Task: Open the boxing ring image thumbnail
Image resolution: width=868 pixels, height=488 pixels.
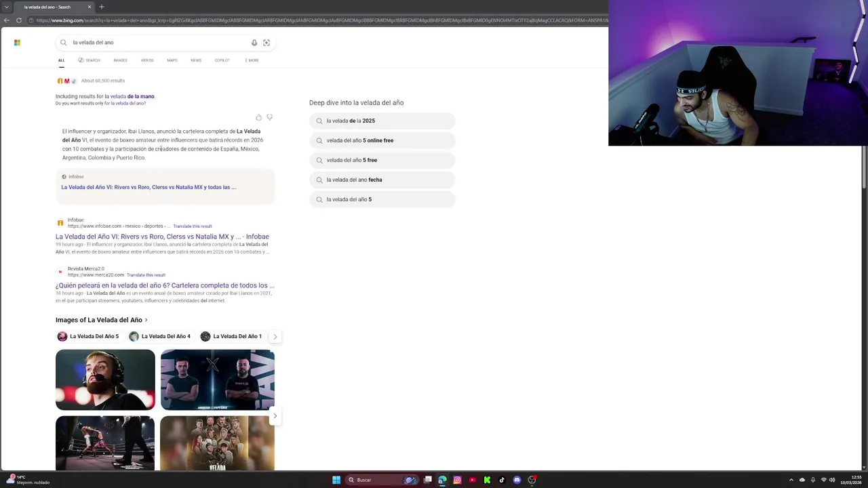Action: coord(105,443)
